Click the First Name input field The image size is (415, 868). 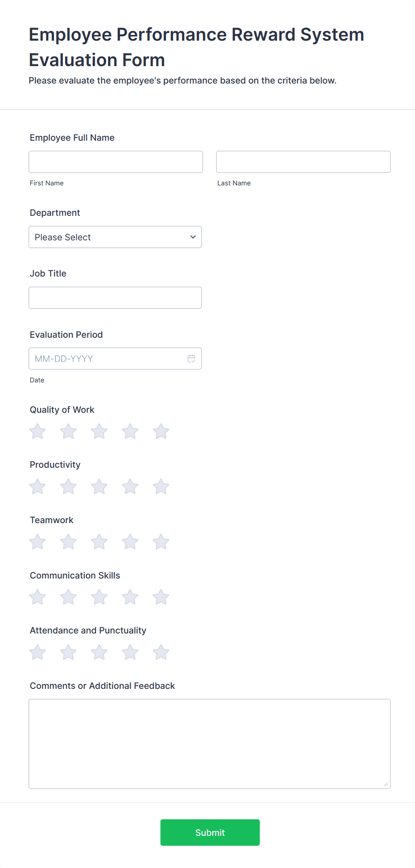(x=115, y=161)
